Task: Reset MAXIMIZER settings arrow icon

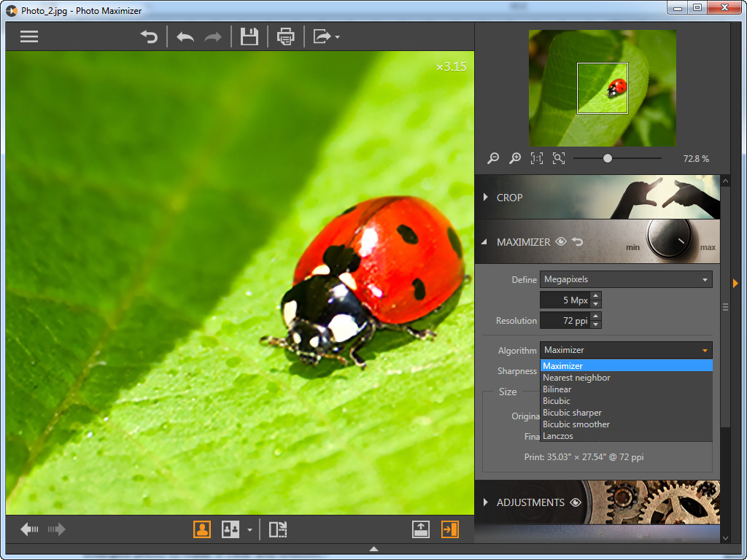Action: click(578, 242)
